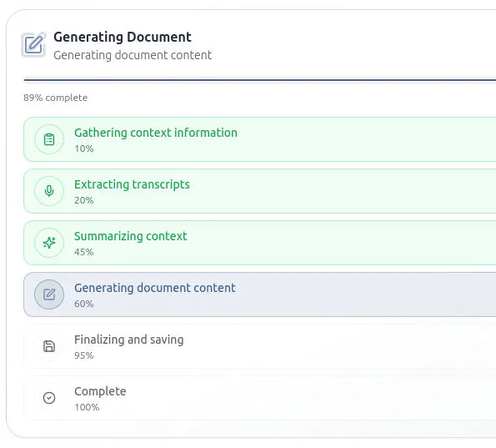
Task: Click the Generating Document header edit icon
Action: point(34,45)
